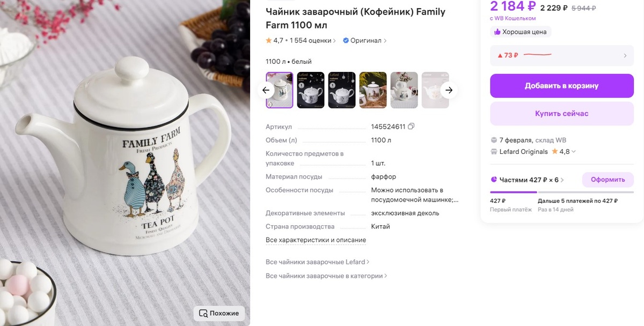Select the fourth teapot thumbnail on wooden table
644x326 pixels.
373,90
